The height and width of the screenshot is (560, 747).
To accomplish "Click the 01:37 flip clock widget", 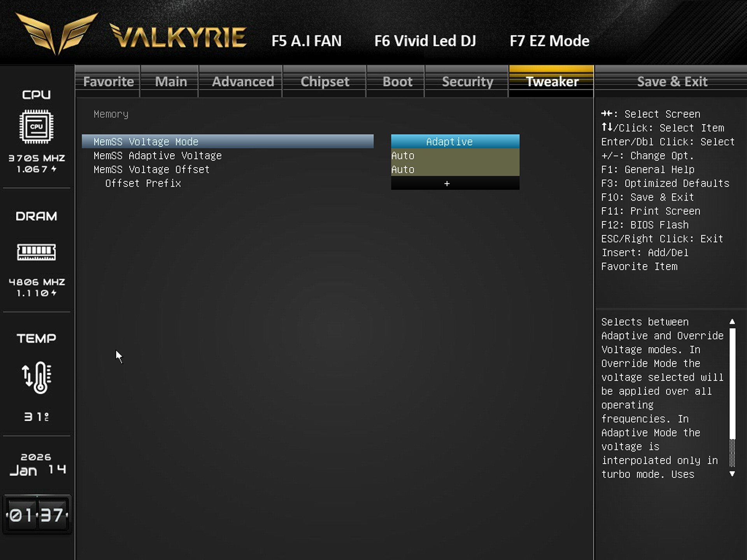I will click(x=37, y=515).
